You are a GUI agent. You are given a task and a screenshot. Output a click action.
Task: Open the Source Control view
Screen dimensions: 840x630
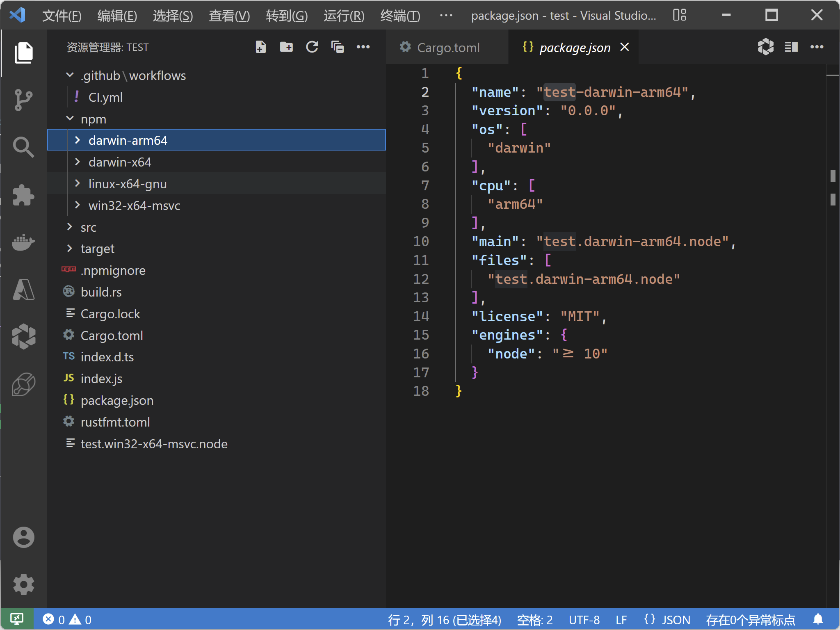(23, 100)
